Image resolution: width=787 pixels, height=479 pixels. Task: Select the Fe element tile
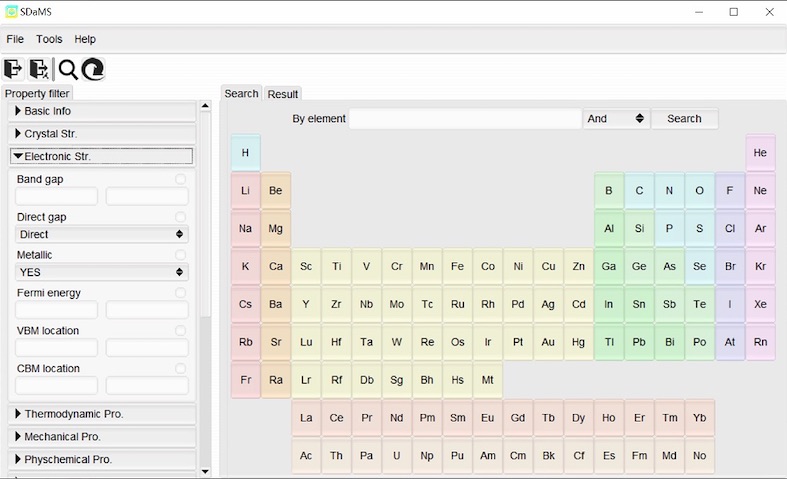tap(457, 267)
